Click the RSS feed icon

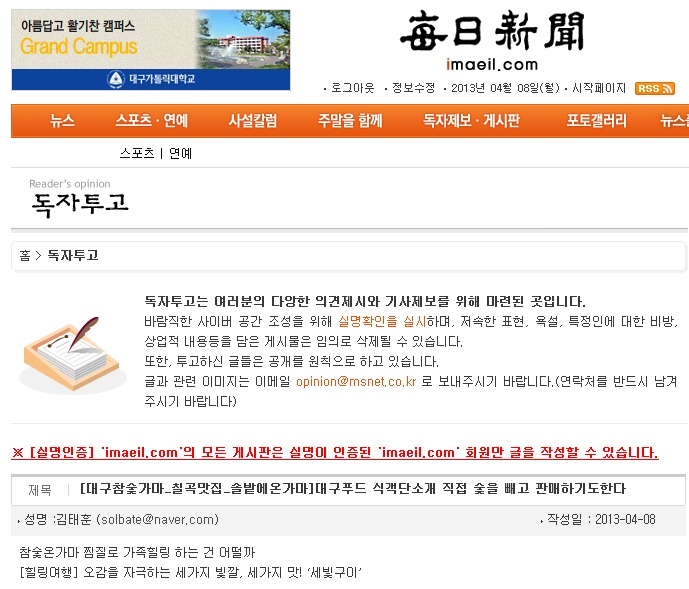pos(655,88)
